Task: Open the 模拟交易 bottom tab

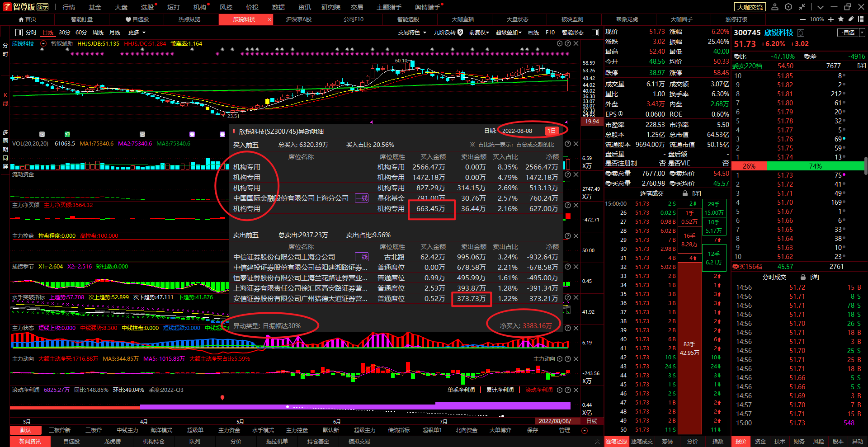Action: (x=359, y=442)
